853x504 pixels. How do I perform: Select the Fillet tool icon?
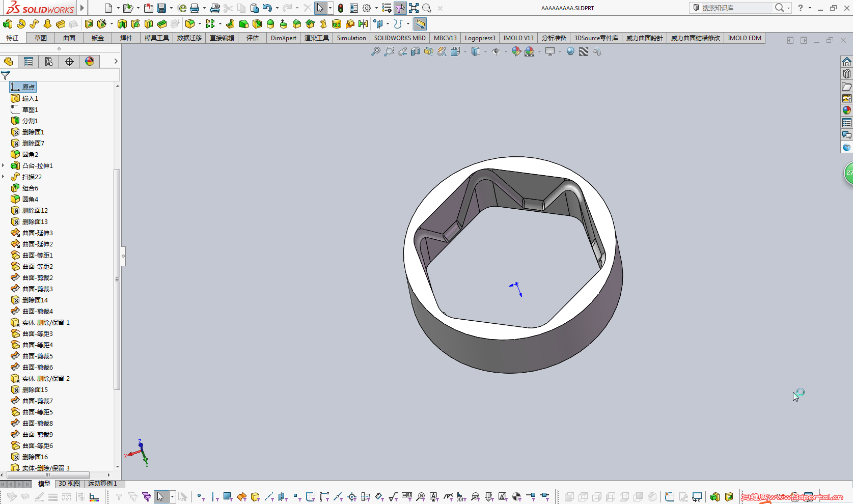pyautogui.click(x=190, y=24)
